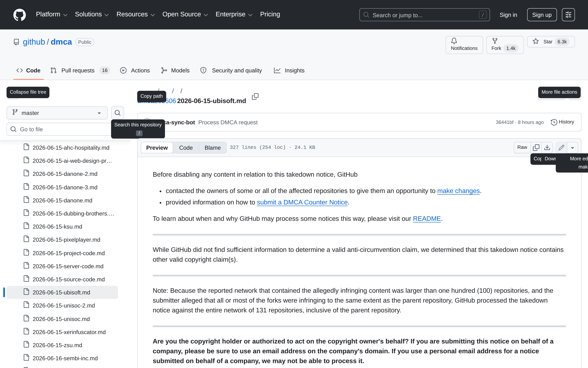Open file 2026-06-16-sembi-inc.md in tree
Image resolution: width=588 pixels, height=368 pixels.
click(65, 358)
